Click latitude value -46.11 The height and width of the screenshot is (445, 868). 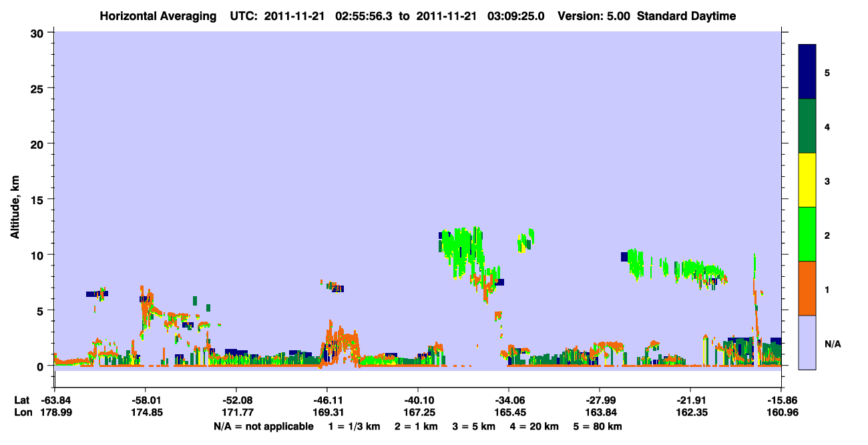327,400
